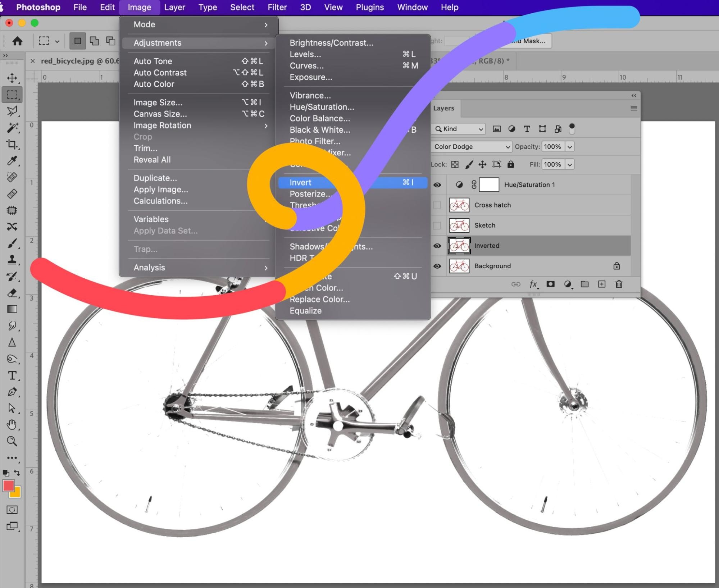Viewport: 719px width, 588px height.
Task: Select the Horizontal Type tool
Action: click(x=12, y=375)
